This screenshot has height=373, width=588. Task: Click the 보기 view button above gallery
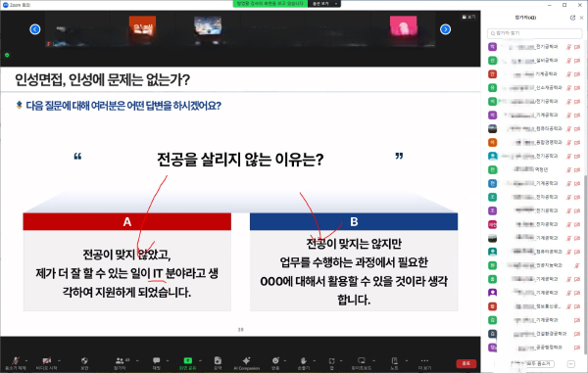click(468, 17)
